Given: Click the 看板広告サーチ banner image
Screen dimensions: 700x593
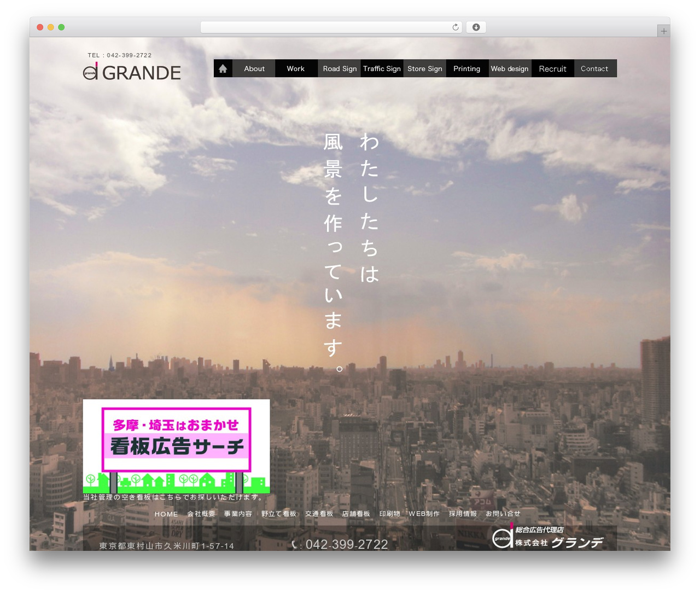Looking at the screenshot, I should coord(176,446).
